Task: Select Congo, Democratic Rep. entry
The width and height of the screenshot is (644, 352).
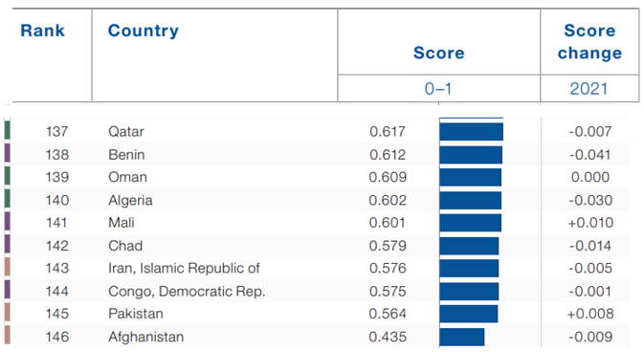Action: [x=187, y=291]
